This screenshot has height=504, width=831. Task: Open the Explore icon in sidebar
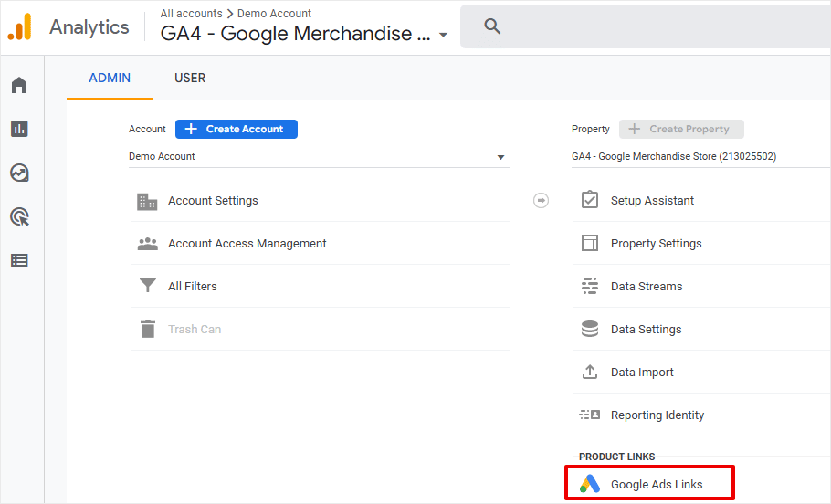point(19,173)
